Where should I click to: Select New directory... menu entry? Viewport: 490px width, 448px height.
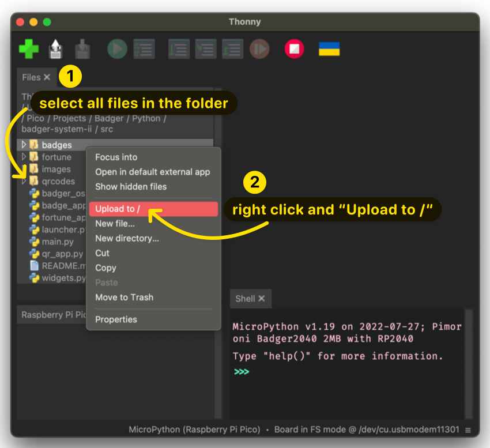pos(153,238)
